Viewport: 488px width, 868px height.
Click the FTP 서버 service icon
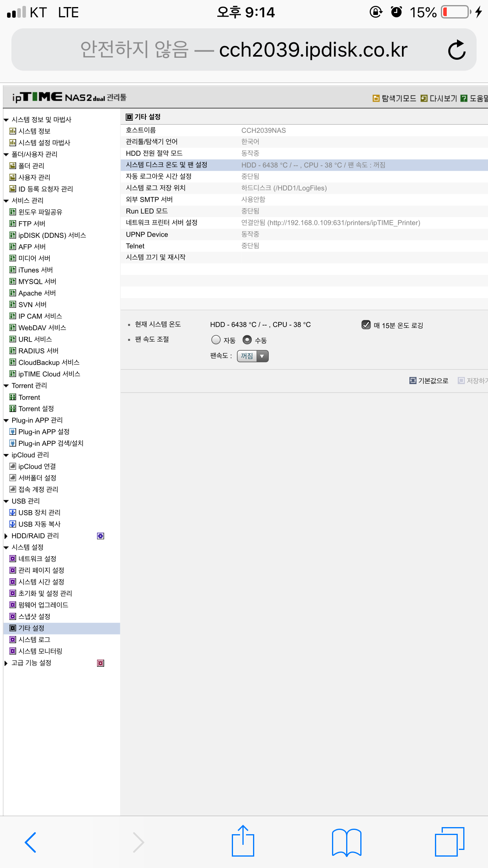click(x=13, y=224)
